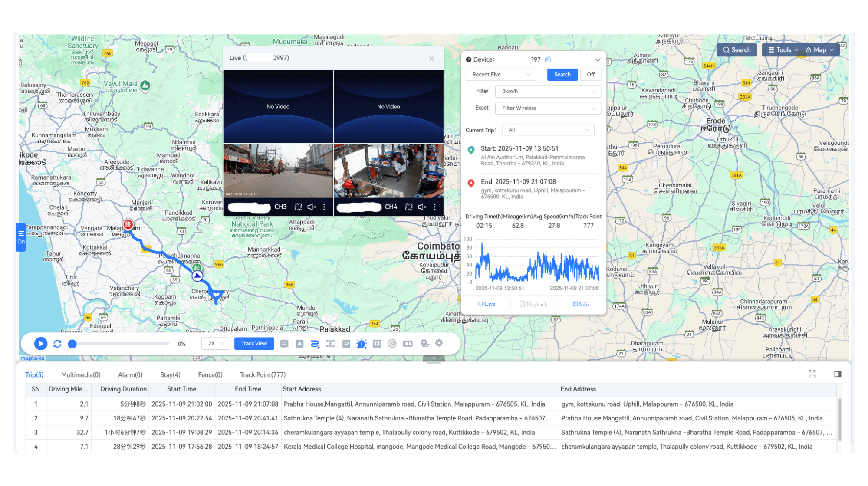Screen dimensions: 868x486
Task: Open the playback settings gear icon
Action: [x=439, y=343]
